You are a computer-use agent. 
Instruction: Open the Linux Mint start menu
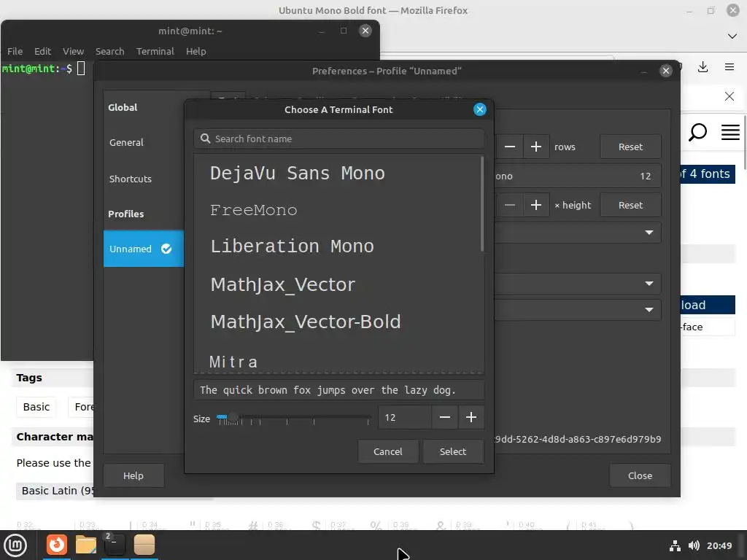pyautogui.click(x=15, y=545)
